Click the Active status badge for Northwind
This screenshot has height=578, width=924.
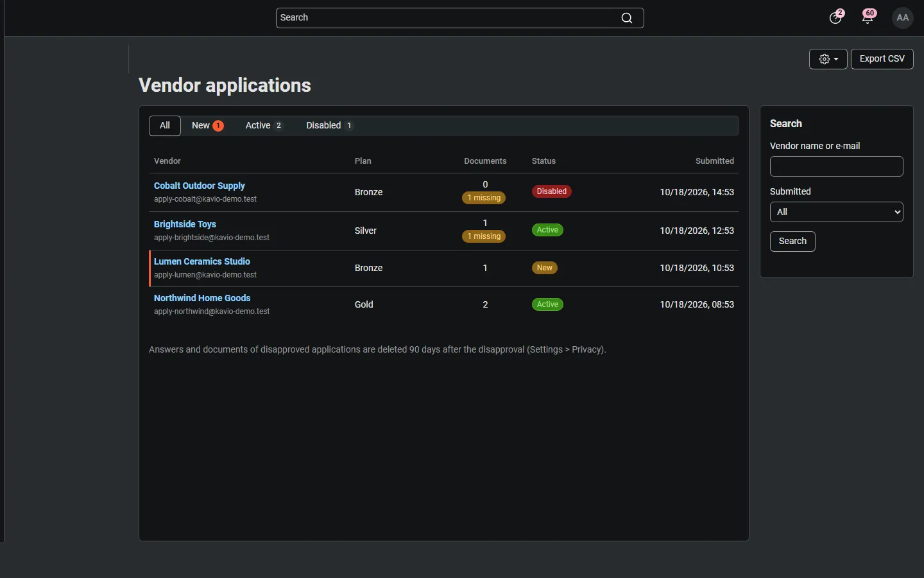point(547,304)
